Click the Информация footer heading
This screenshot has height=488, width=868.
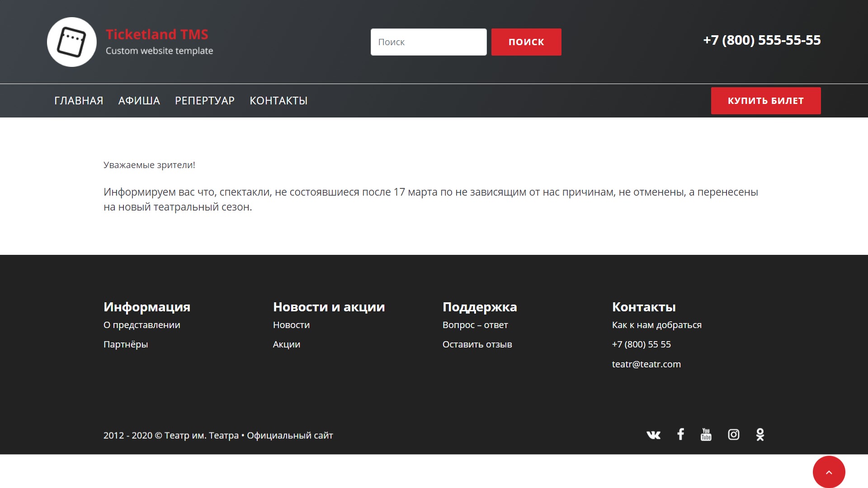coord(147,307)
